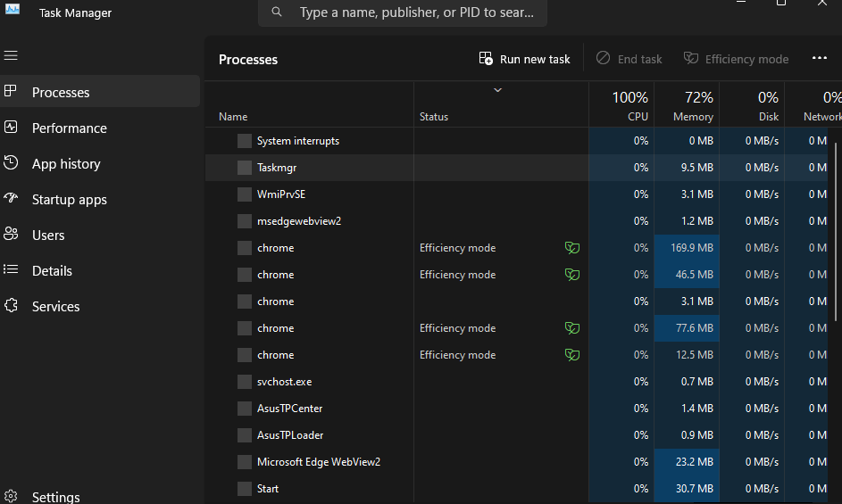Screen dimensions: 842x504
Task: Click the Start process icon
Action: (x=245, y=489)
